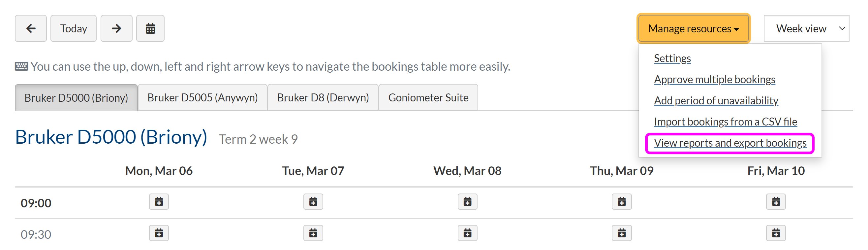Add booking Monday Mar 06 at 09:00
This screenshot has height=250, width=868.
click(x=159, y=202)
